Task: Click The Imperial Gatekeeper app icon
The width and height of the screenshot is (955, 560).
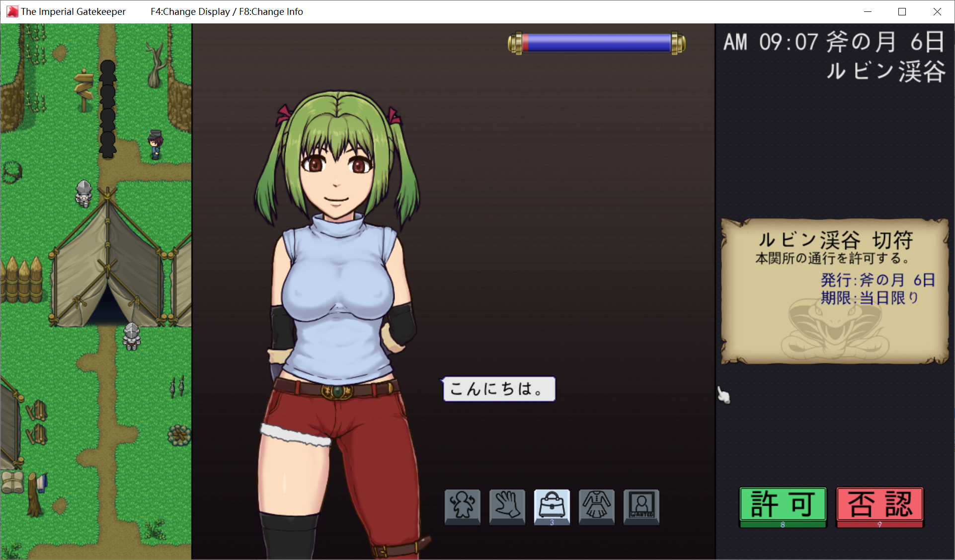Action: click(x=12, y=11)
